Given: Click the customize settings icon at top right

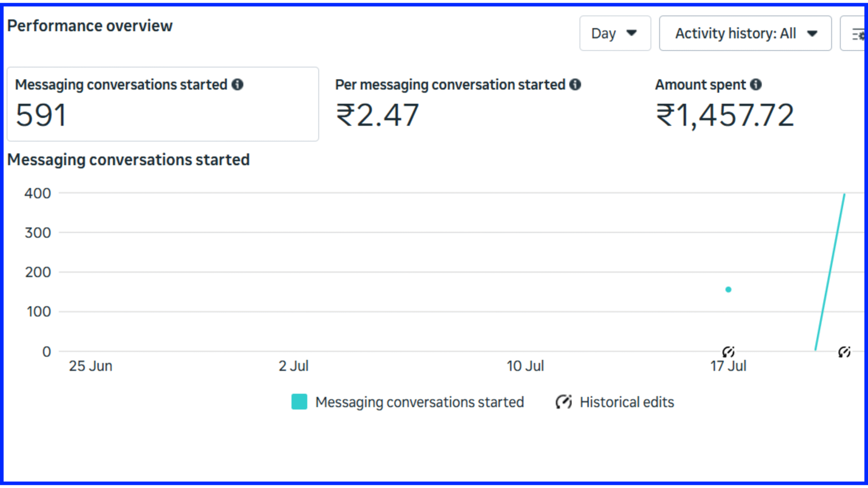Looking at the screenshot, I should click(x=857, y=34).
